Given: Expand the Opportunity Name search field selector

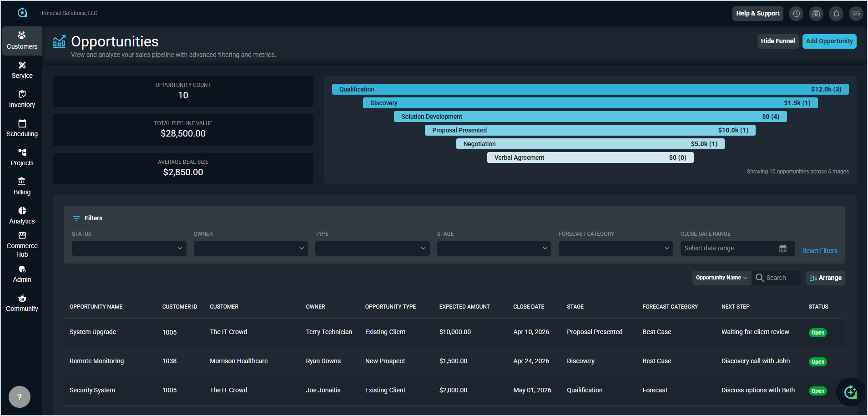Looking at the screenshot, I should [721, 278].
